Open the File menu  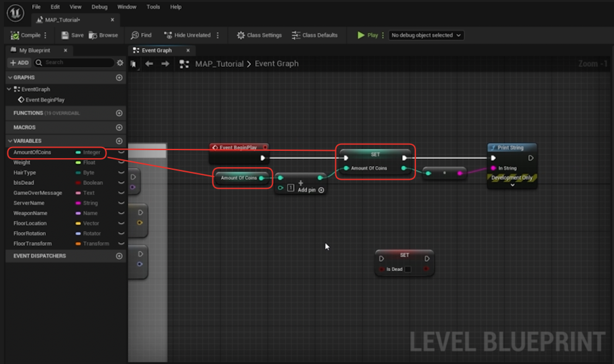[36, 7]
